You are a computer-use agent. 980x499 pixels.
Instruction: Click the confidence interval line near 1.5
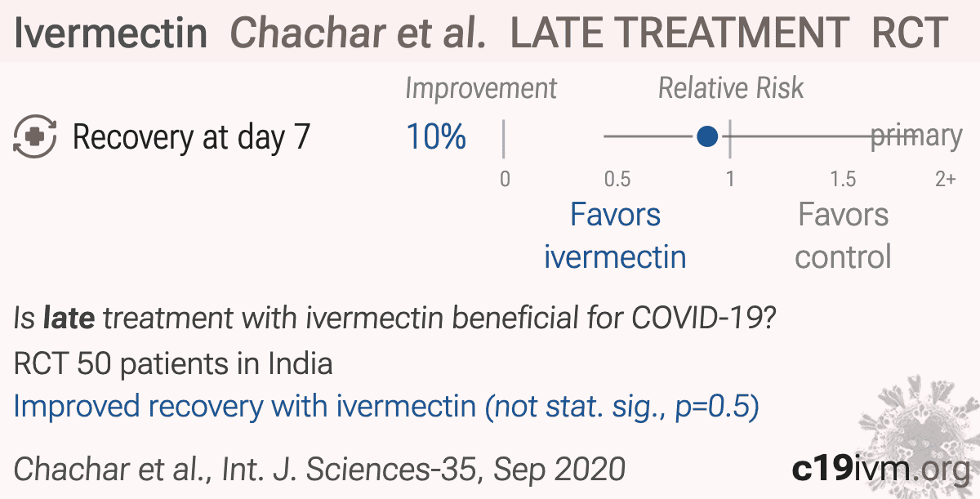[x=843, y=136]
